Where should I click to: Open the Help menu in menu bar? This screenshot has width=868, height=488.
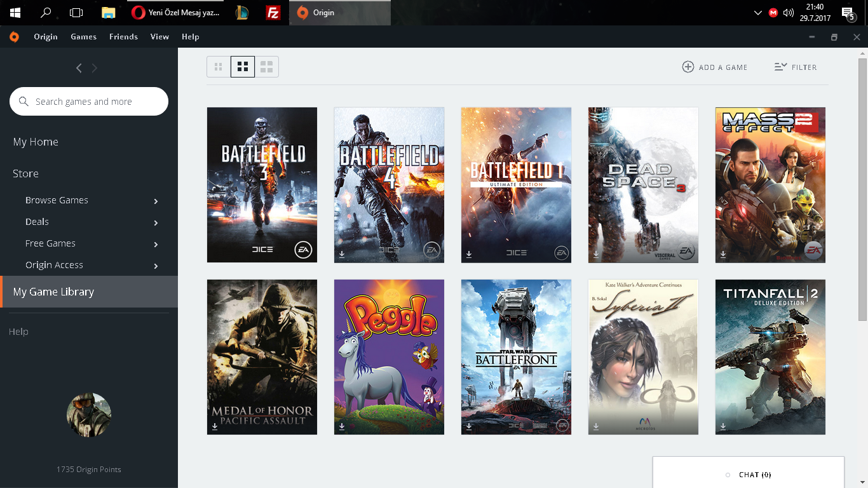coord(191,37)
